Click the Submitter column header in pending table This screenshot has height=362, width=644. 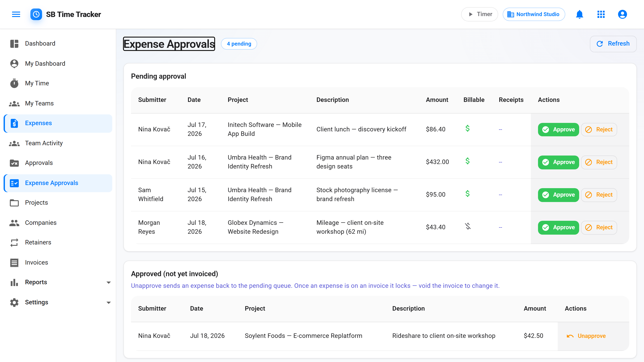tap(152, 100)
